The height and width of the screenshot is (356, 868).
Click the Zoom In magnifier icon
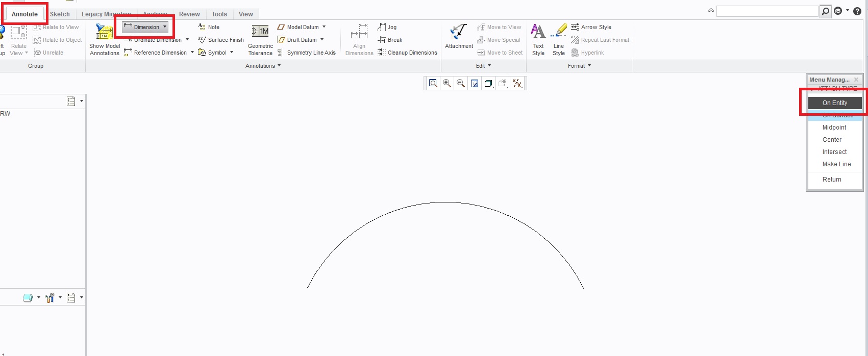447,83
